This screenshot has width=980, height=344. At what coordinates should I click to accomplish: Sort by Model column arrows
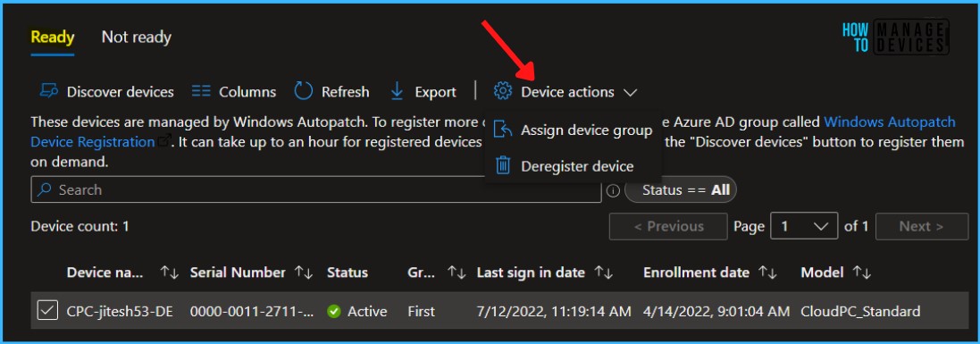pos(862,272)
